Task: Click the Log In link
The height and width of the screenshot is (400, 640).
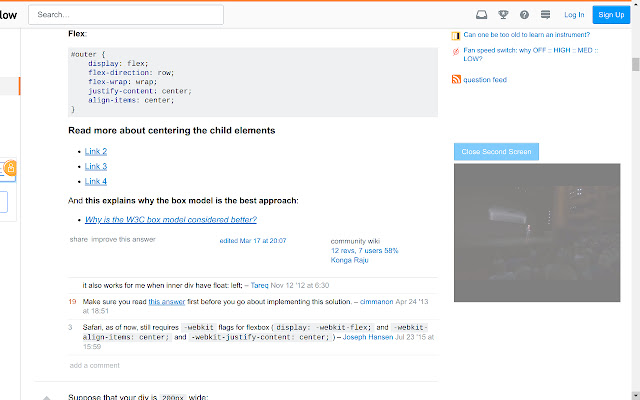Action: pos(574,15)
